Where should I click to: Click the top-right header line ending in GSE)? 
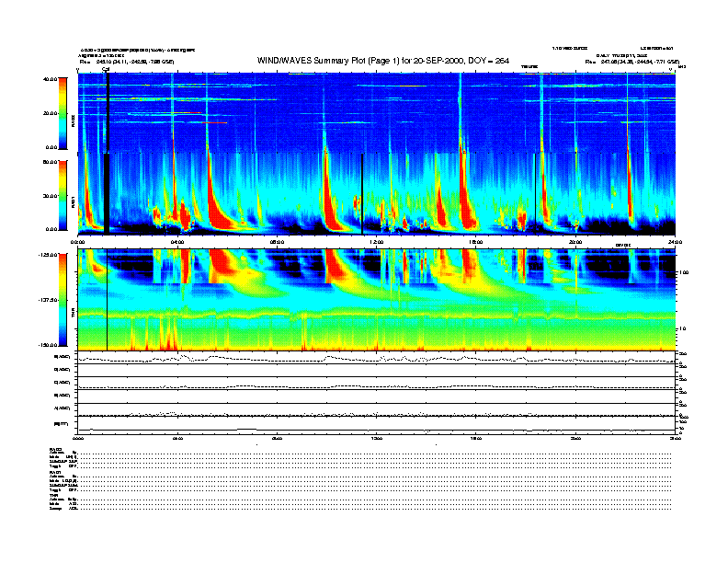(x=632, y=62)
